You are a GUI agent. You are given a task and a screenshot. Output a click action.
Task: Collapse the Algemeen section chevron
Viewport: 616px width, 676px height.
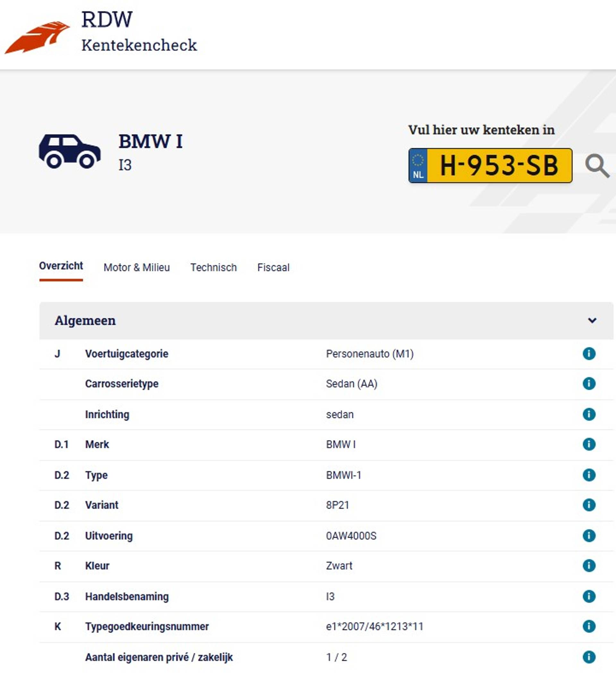(592, 321)
